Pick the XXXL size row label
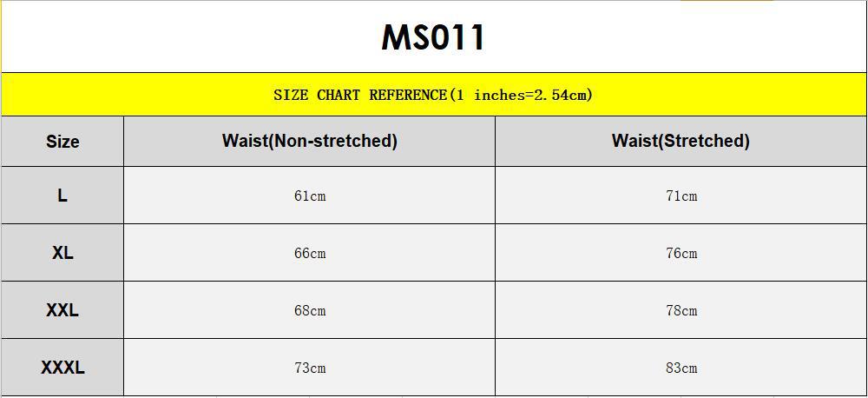The width and height of the screenshot is (868, 398). 62,368
